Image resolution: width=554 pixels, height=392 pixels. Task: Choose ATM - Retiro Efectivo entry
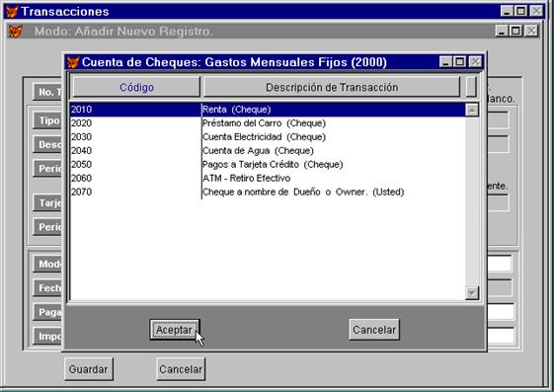pos(268,179)
